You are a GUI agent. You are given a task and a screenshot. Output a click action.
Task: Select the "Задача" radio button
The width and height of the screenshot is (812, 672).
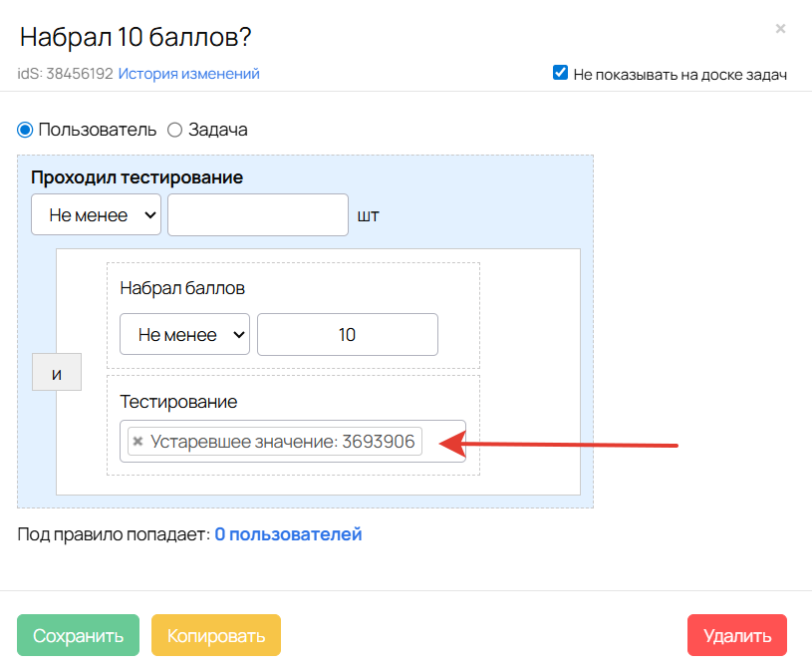[174, 130]
